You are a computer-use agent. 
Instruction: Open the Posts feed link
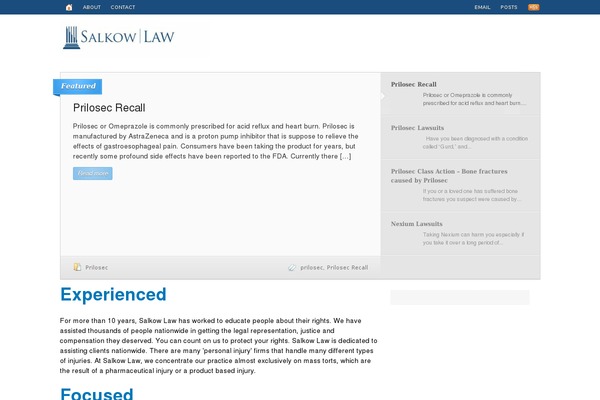(509, 7)
